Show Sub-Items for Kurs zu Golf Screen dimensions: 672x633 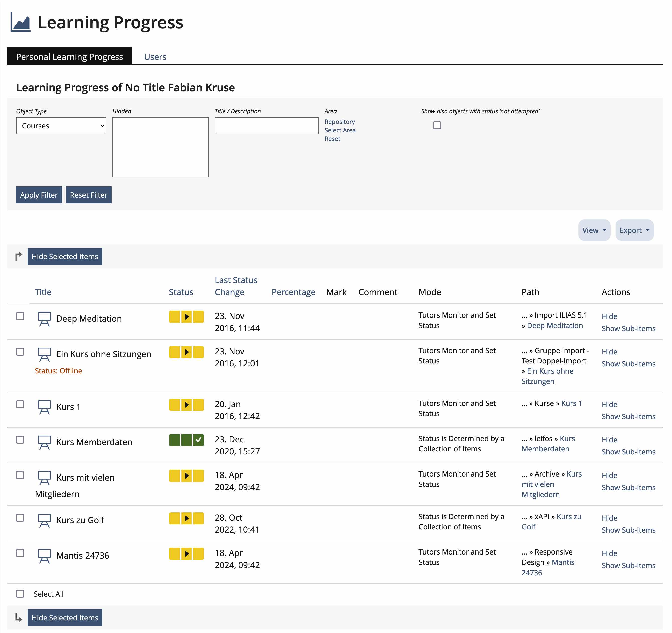coord(628,530)
